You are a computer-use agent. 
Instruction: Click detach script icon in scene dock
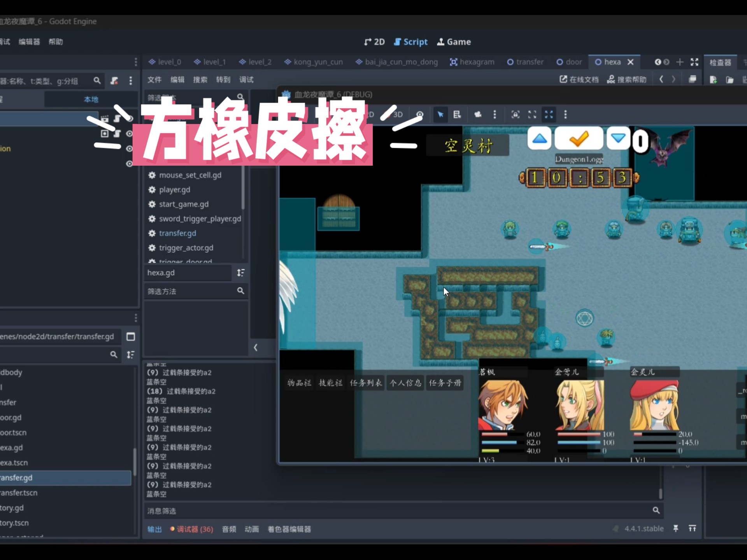[x=114, y=80]
